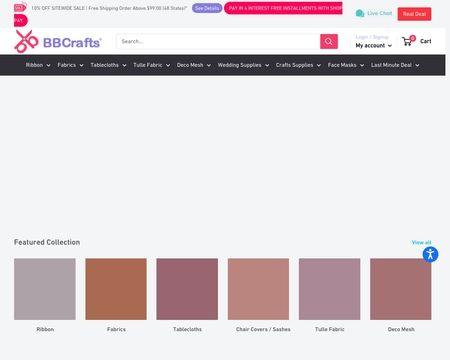This screenshot has height=360, width=450.
Task: Click the Login / Signup link
Action: tap(372, 37)
